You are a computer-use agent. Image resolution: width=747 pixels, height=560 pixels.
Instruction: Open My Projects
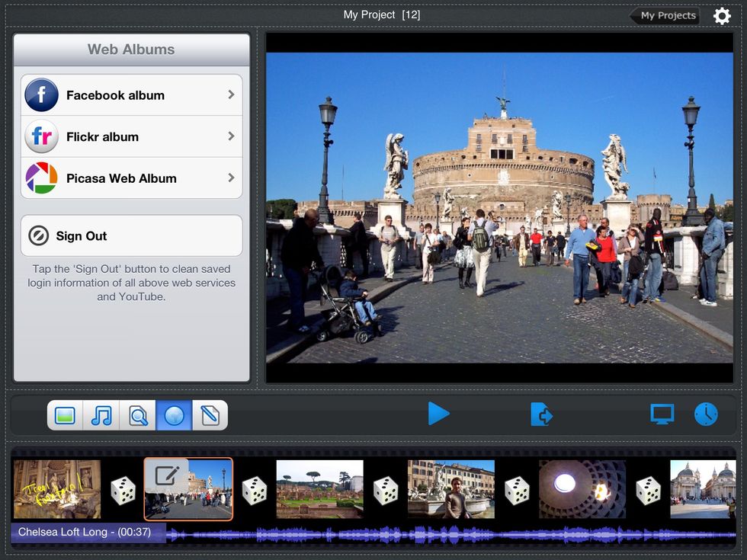coord(665,15)
